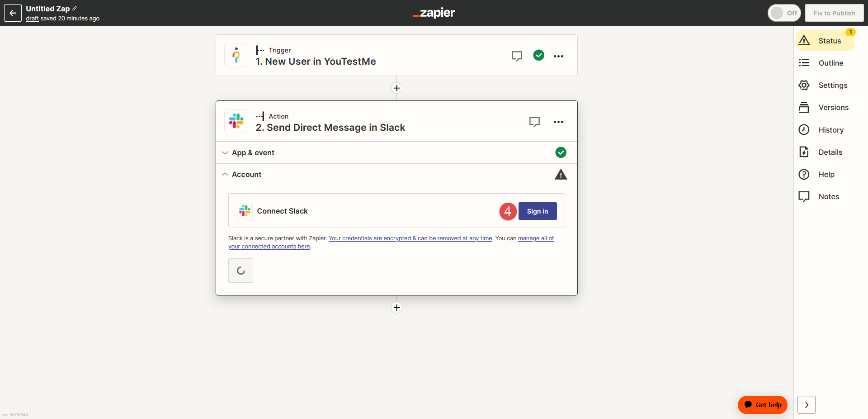Click the Fix to Publish button
Image resolution: width=868 pixels, height=419 pixels.
click(x=834, y=13)
